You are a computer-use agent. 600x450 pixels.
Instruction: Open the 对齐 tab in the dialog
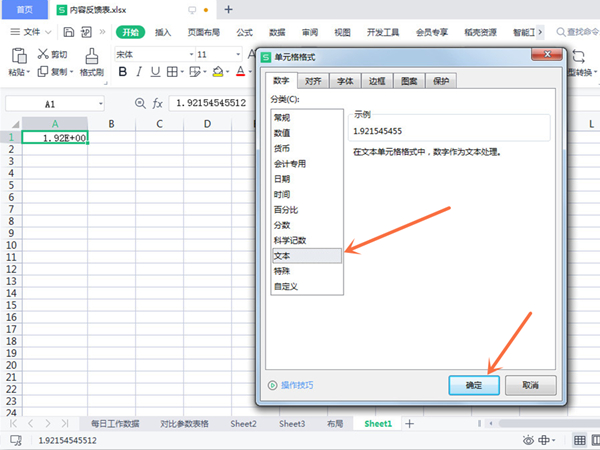(x=313, y=81)
